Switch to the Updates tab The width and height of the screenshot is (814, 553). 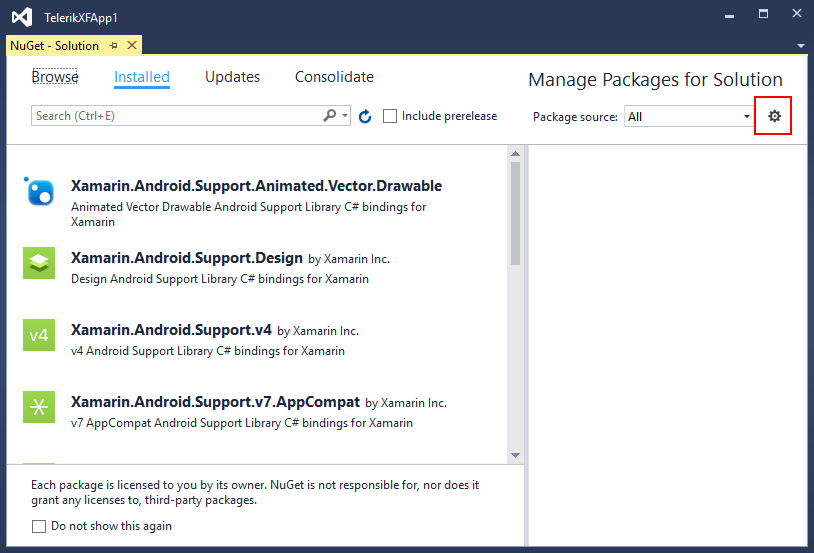(x=232, y=77)
